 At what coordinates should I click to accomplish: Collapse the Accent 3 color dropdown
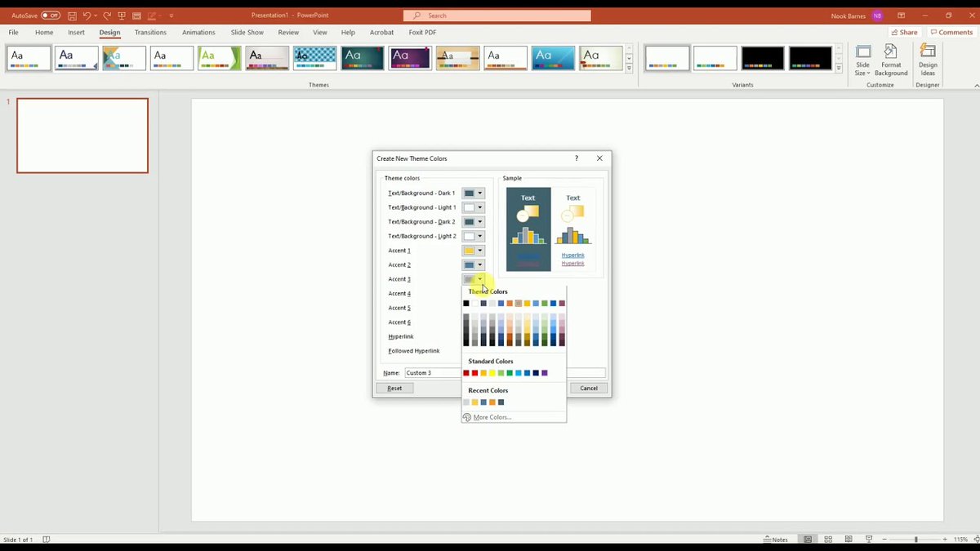pos(473,279)
